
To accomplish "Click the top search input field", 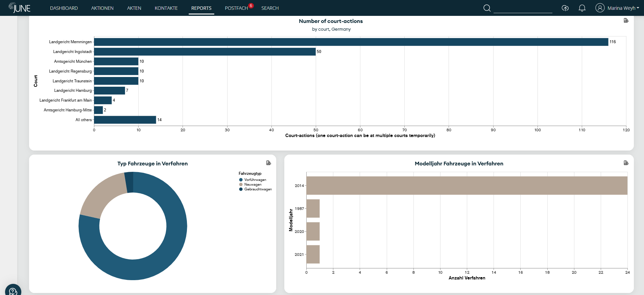I will tap(523, 8).
